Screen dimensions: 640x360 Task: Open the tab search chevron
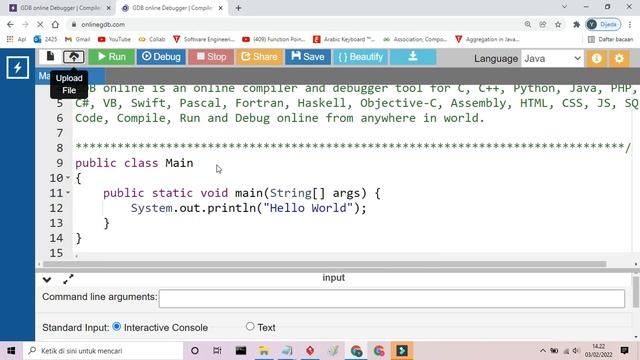coord(564,7)
